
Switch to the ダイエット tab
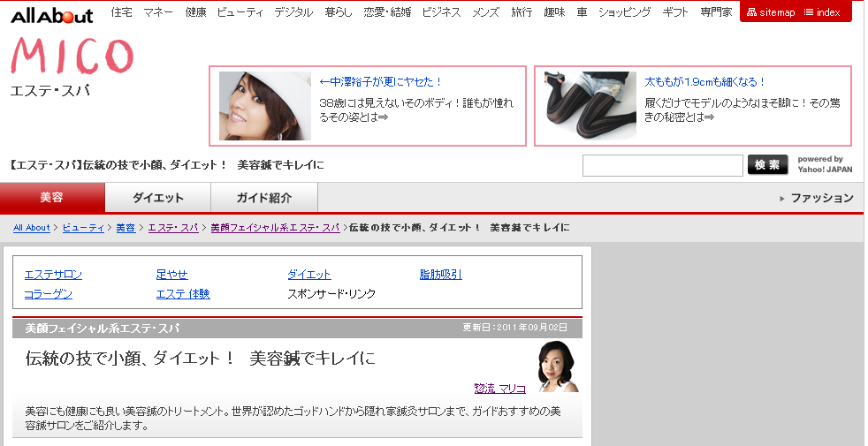coord(158,198)
